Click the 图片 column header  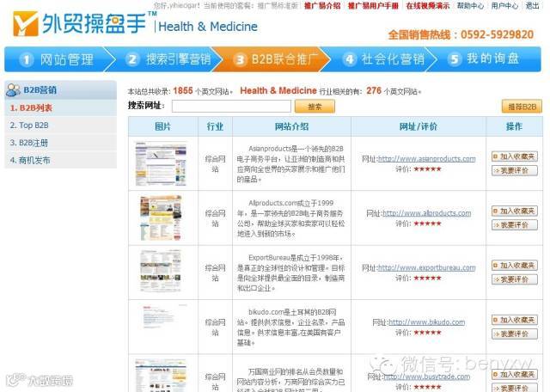tap(162, 126)
